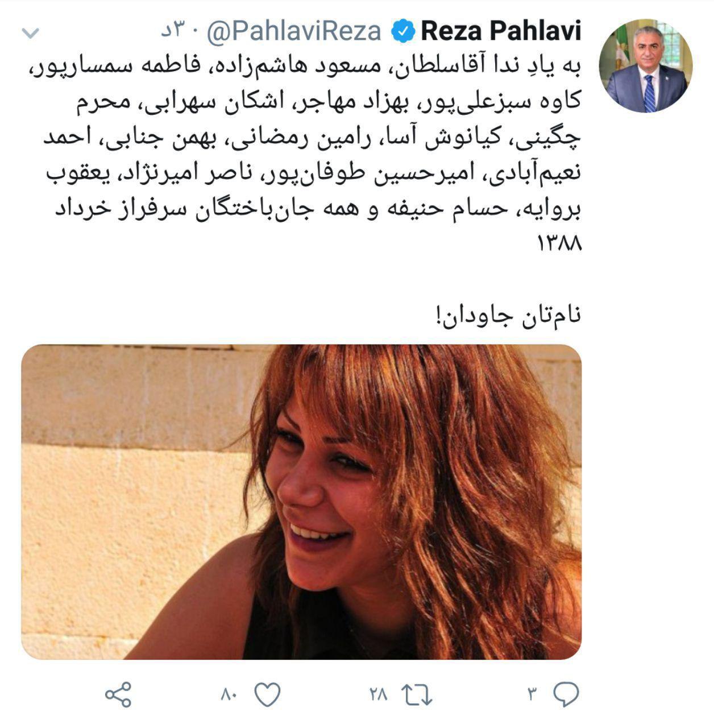This screenshot has width=714, height=728.
Task: Click the like count number
Action: [228, 694]
